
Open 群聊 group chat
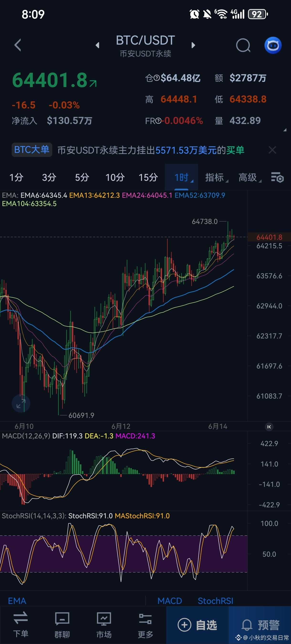click(x=62, y=625)
